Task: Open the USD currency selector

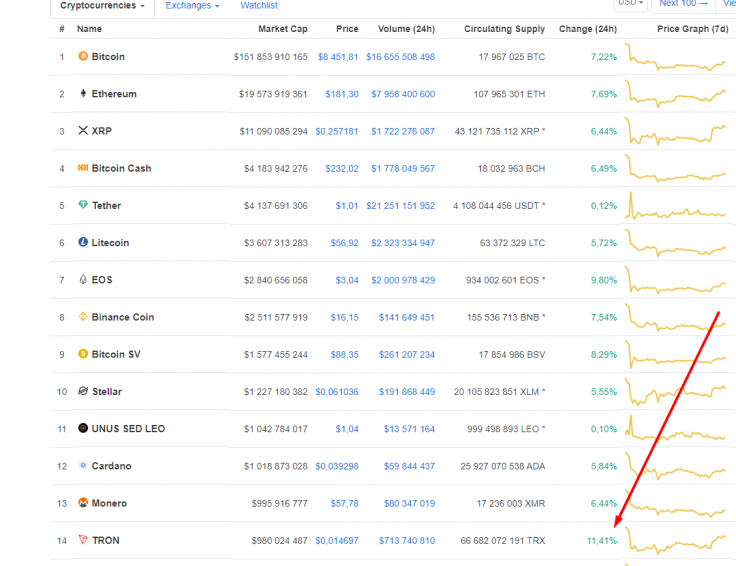Action: coord(631,4)
